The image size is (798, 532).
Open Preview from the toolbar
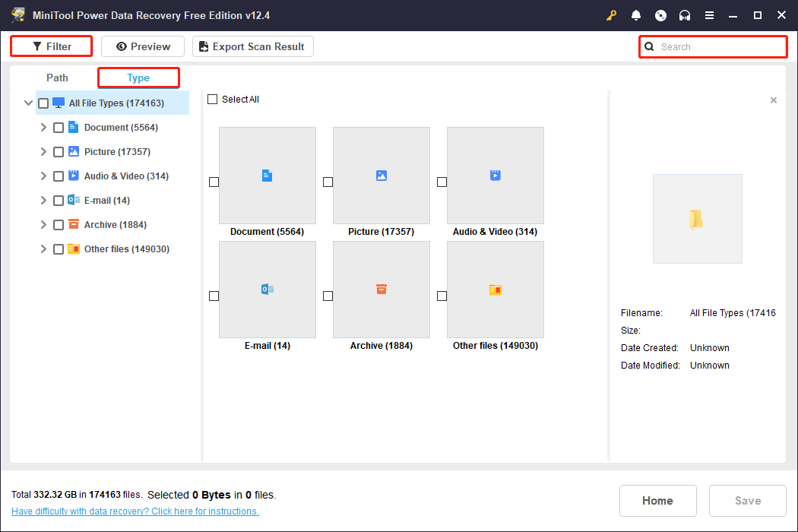[x=142, y=46]
